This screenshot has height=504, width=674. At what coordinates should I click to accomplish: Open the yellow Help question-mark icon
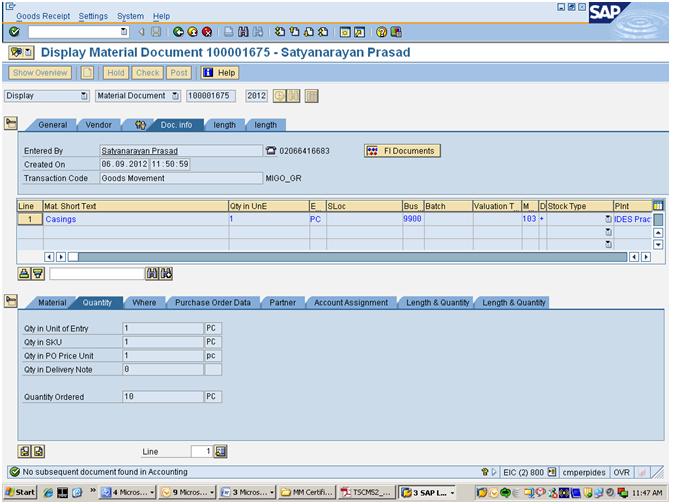tap(381, 32)
